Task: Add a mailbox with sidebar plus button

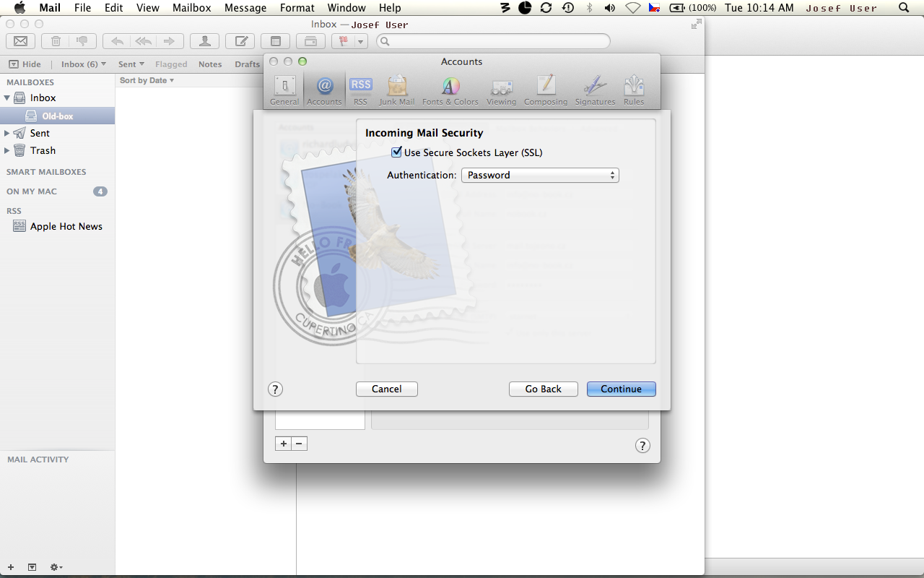Action: tap(10, 567)
